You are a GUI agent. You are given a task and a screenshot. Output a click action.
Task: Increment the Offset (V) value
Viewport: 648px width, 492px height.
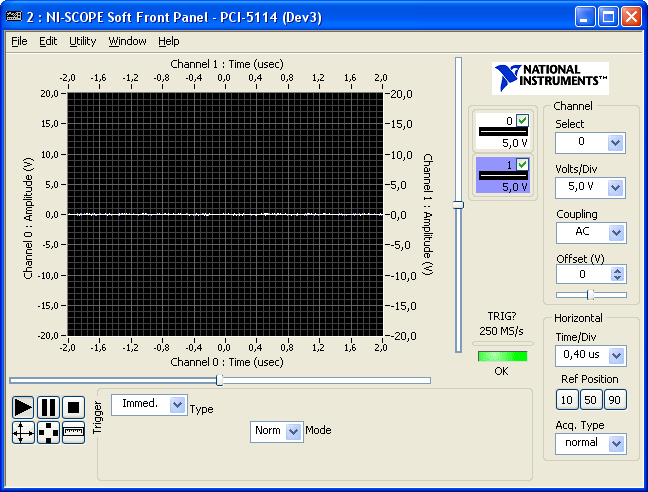617,271
